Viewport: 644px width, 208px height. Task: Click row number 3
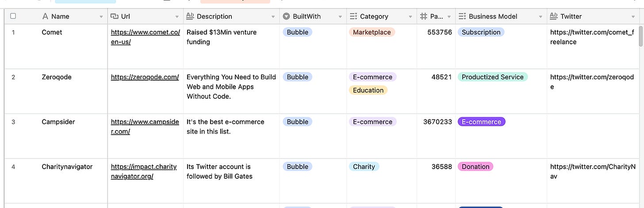click(x=13, y=122)
